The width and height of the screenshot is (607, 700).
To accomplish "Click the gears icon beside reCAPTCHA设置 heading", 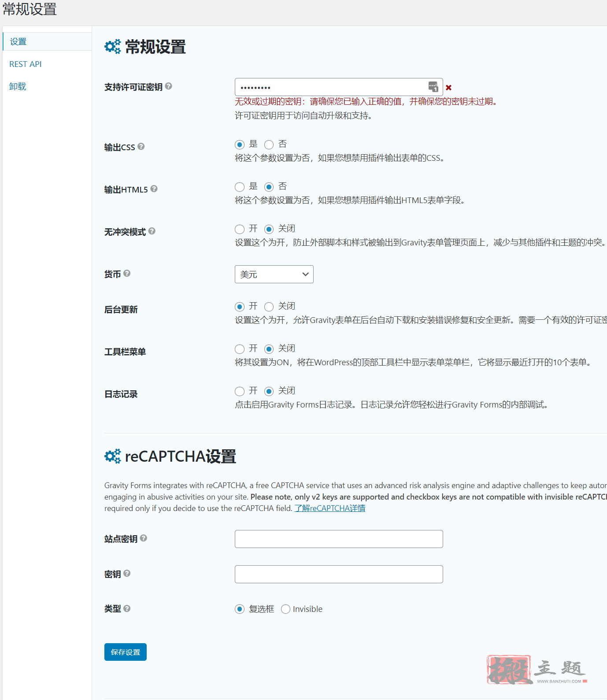I will [x=112, y=456].
